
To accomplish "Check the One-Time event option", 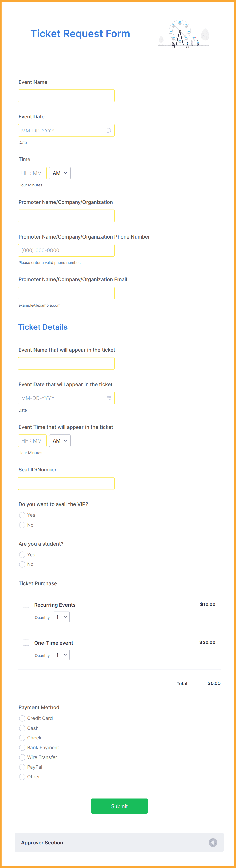I will pos(26,642).
